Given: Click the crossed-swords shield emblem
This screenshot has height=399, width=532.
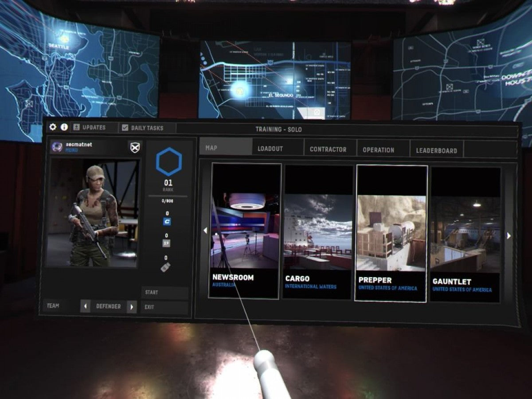Looking at the screenshot, I should click(x=135, y=148).
